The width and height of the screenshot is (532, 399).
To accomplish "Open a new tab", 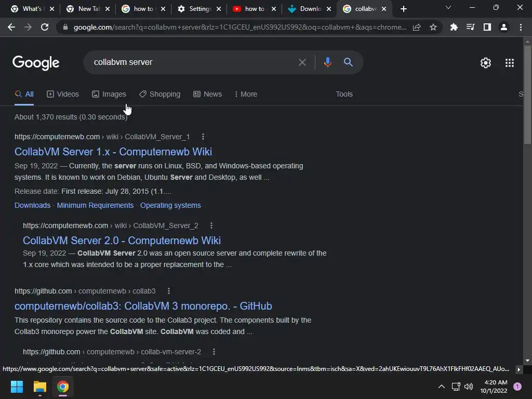I will tap(403, 9).
